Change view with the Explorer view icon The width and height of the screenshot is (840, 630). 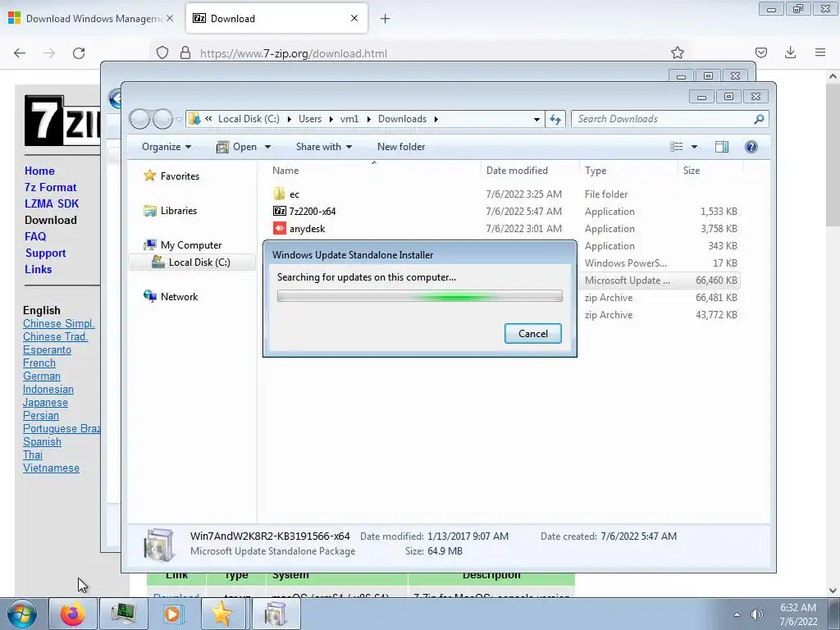point(677,147)
